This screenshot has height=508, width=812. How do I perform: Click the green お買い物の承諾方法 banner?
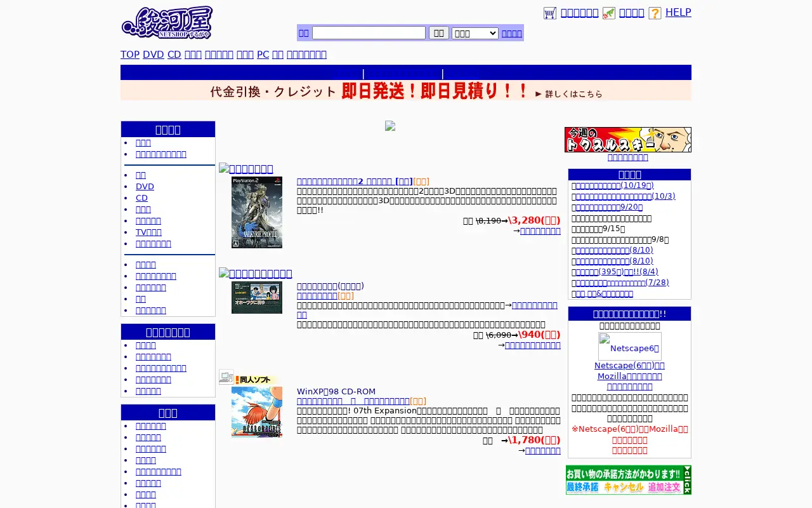[x=629, y=480]
